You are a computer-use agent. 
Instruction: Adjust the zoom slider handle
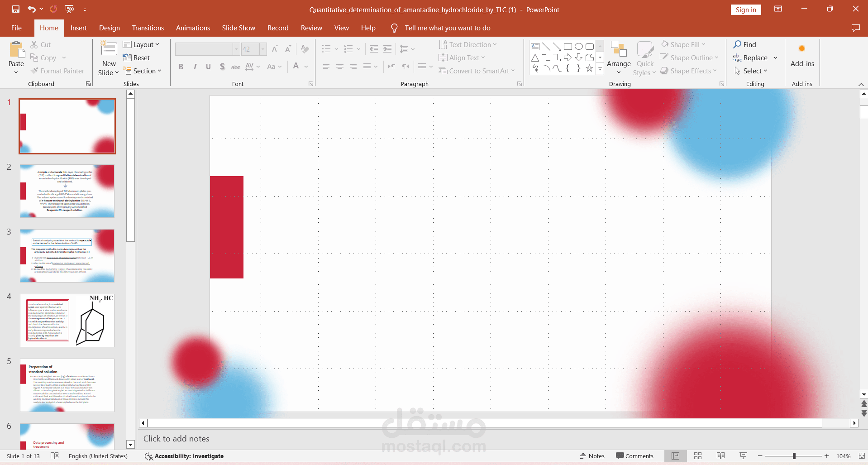click(794, 456)
